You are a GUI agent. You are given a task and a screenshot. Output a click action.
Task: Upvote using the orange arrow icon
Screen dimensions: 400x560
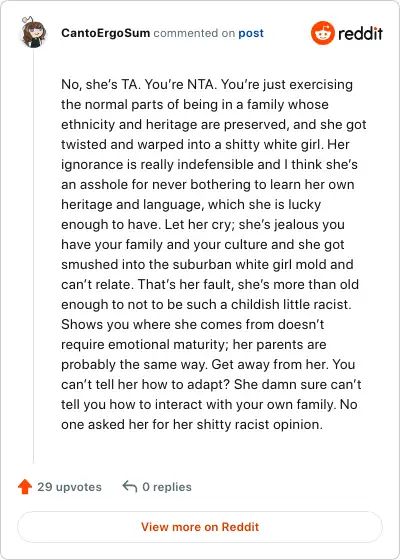click(x=25, y=487)
